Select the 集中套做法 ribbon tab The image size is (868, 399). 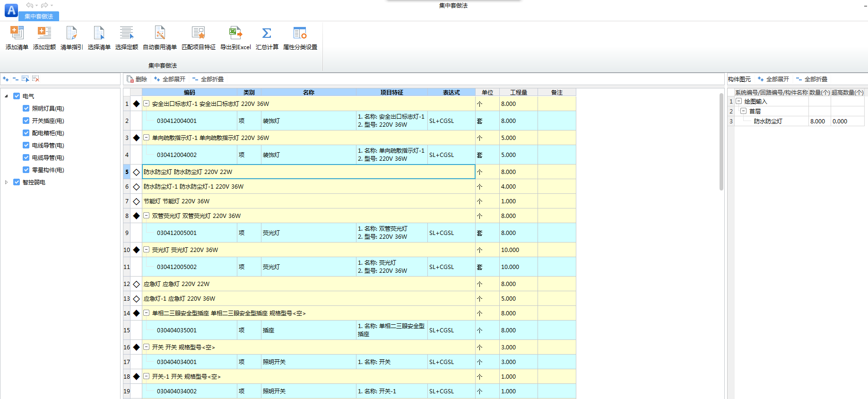tap(39, 17)
